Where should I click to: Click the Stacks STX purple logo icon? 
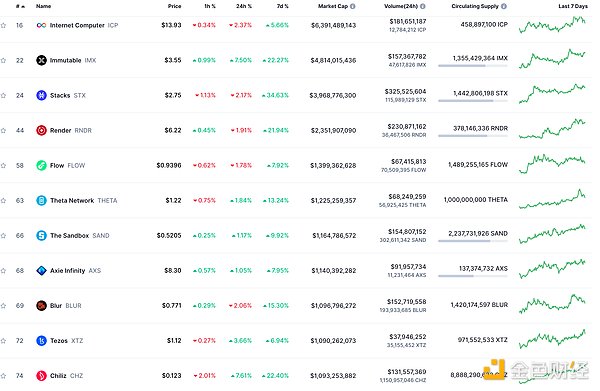tap(41, 95)
